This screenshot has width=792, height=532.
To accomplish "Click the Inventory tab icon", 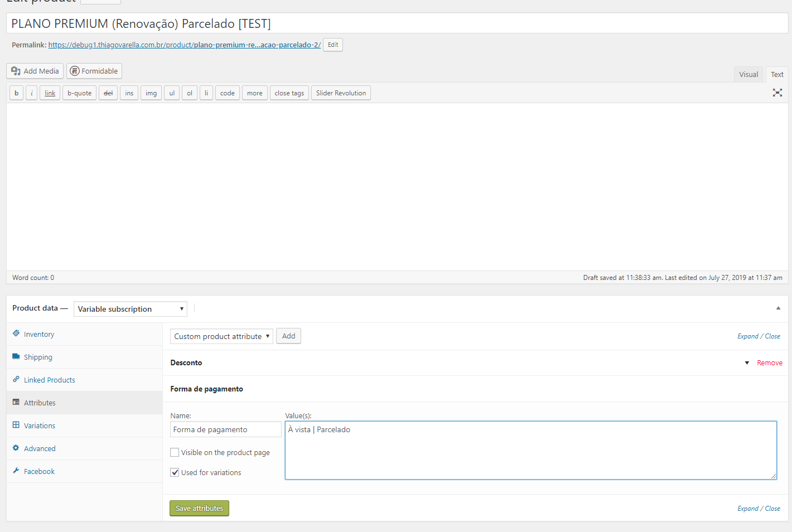I will pos(16,333).
